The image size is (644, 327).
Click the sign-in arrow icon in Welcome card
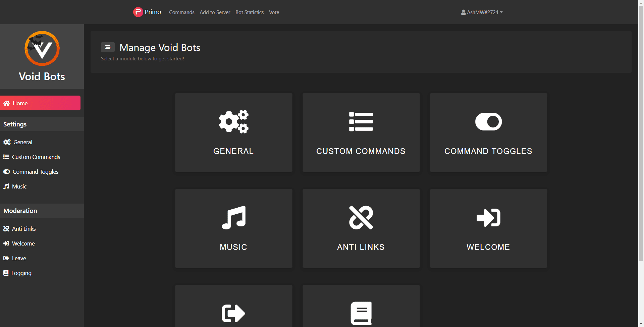[488, 217]
